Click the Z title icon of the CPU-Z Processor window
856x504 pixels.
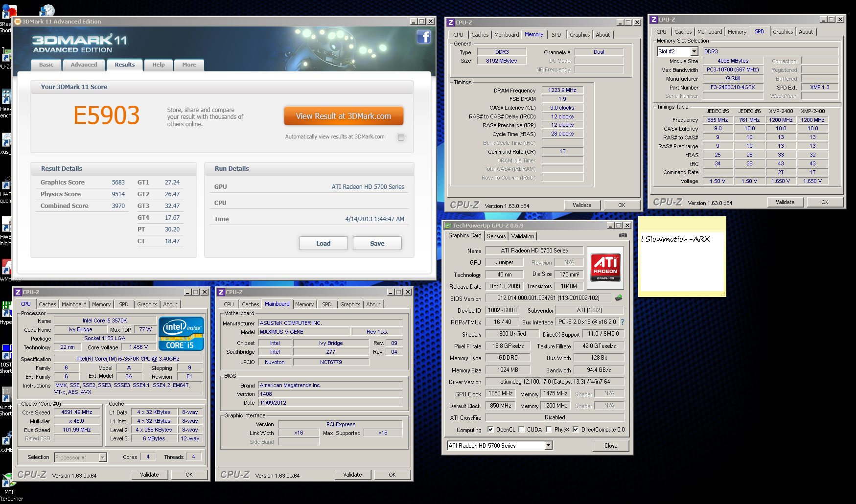[x=18, y=292]
